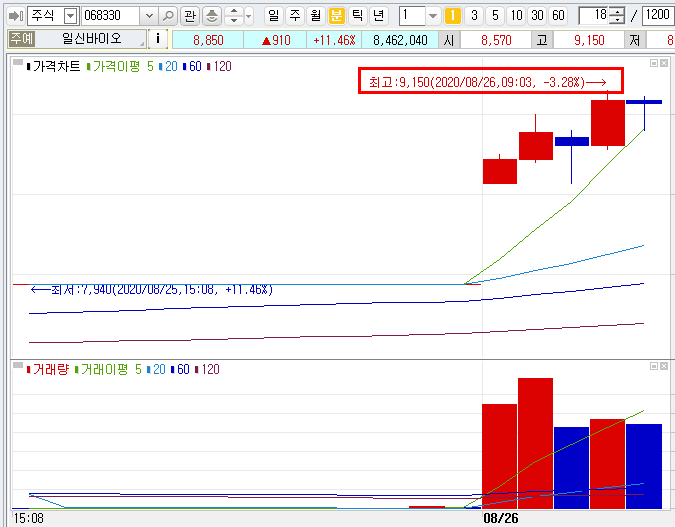
Task: Select the 3-minute interval button
Action: tap(474, 16)
